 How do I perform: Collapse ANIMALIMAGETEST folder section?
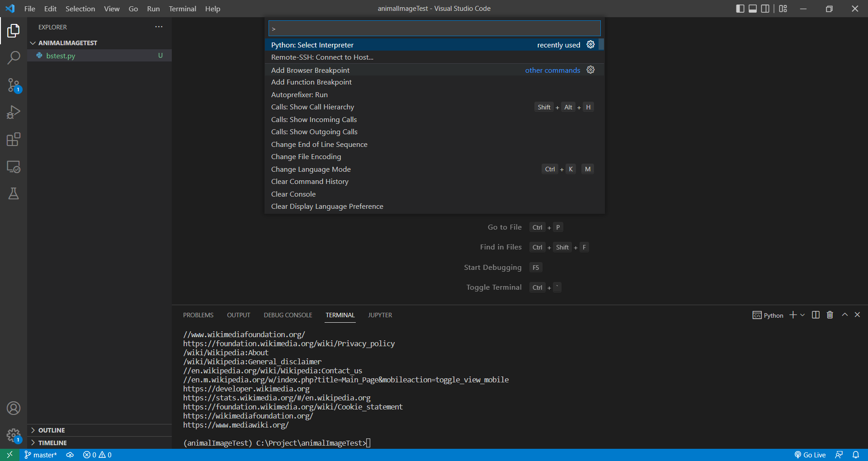(99, 43)
